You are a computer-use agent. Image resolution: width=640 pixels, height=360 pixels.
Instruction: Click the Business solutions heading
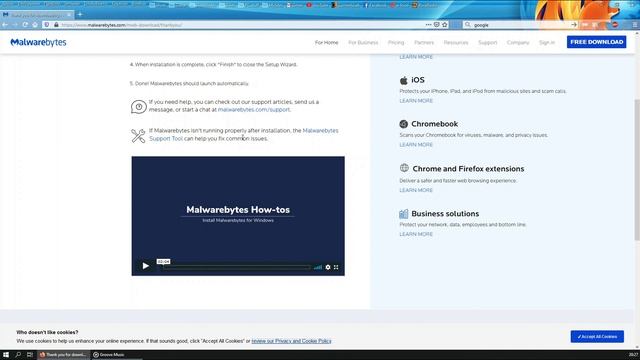coord(445,213)
